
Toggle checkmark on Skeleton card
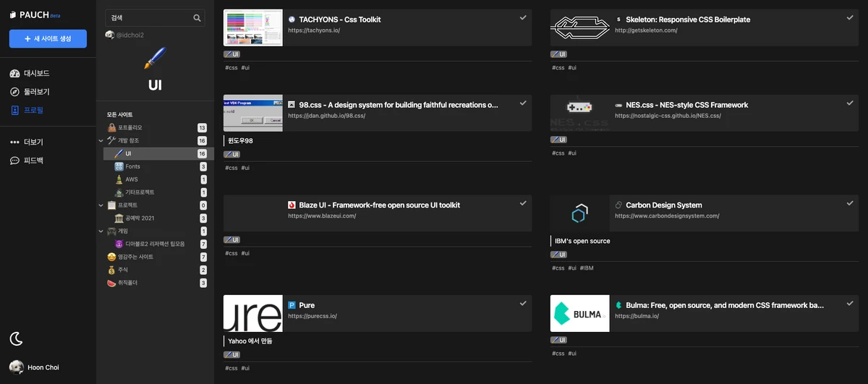pos(850,17)
